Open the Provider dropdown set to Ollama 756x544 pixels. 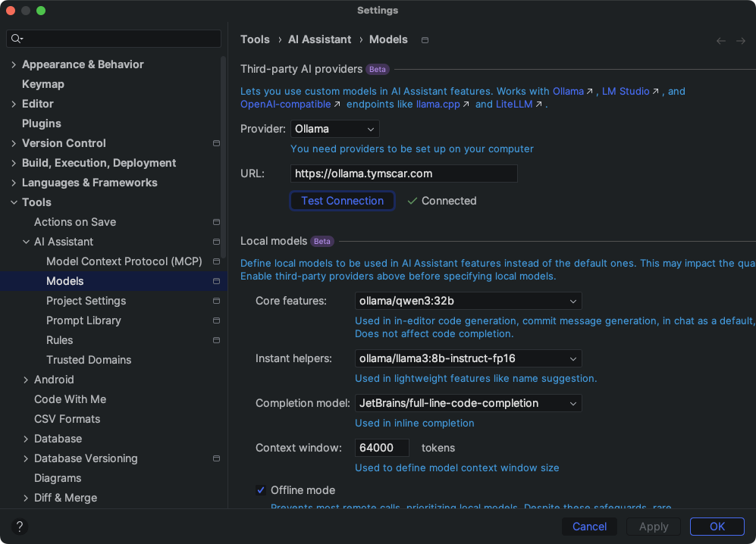(x=334, y=129)
